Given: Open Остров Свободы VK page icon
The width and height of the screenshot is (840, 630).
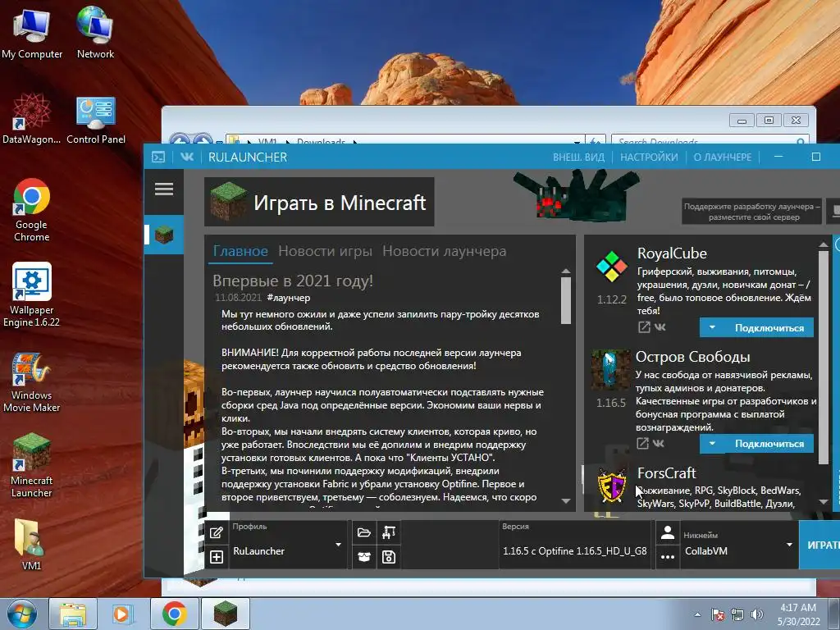Looking at the screenshot, I should pyautogui.click(x=659, y=443).
